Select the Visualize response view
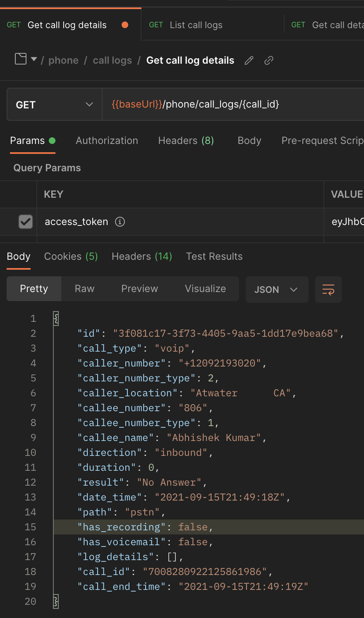364x618 pixels. [x=205, y=289]
